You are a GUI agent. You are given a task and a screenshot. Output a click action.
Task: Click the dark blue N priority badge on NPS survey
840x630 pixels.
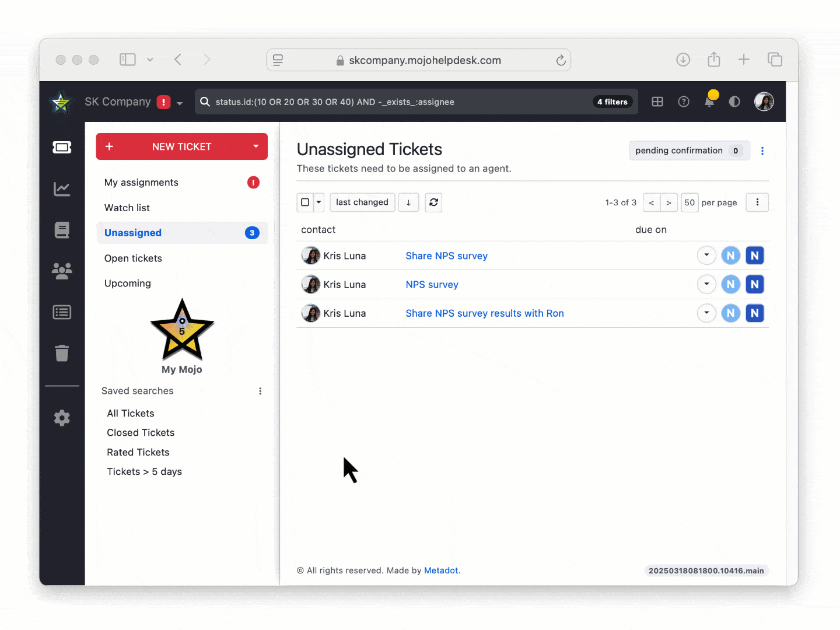(x=755, y=285)
